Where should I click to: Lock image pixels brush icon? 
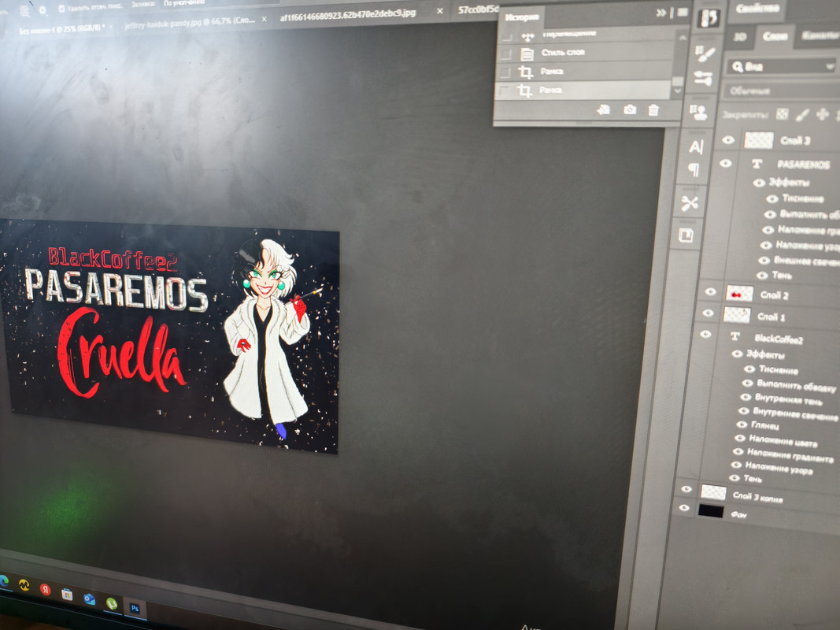(802, 114)
